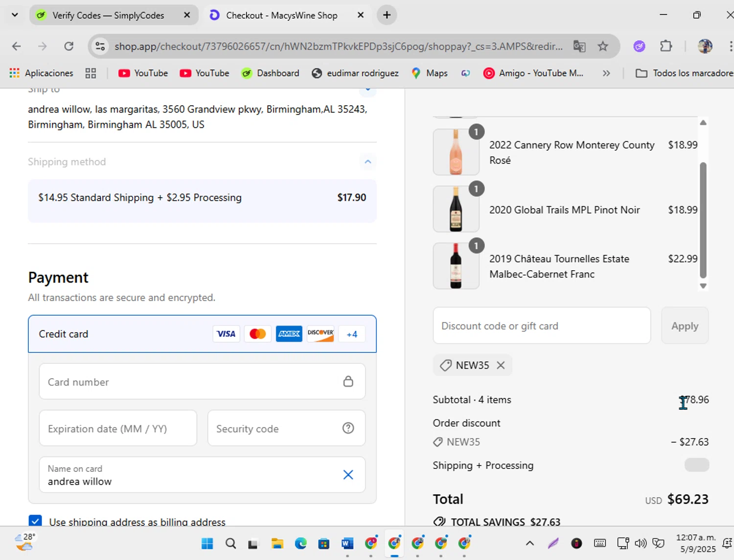Expand the Ship to section chevron
734x560 pixels.
click(368, 91)
